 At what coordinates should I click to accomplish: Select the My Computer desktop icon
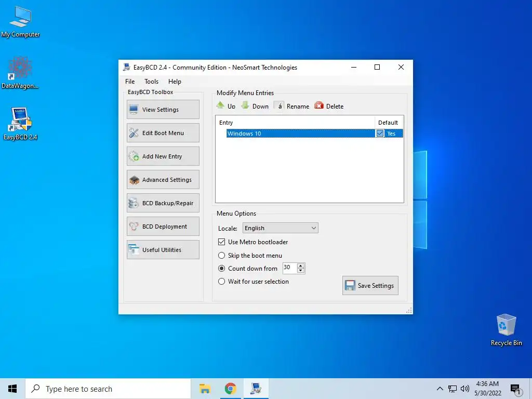[x=20, y=22]
